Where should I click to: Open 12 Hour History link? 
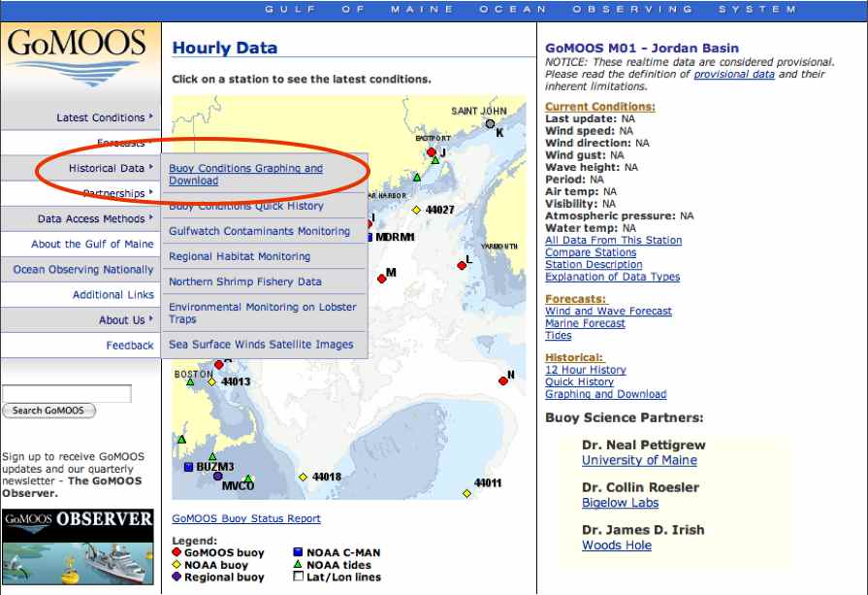coord(586,370)
